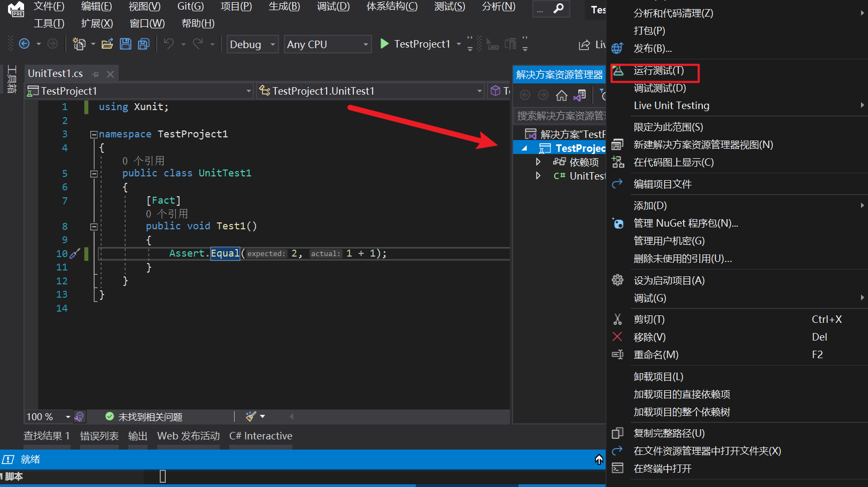Switch to the 错误列表 tab
Screen dimensions: 868x487
coord(99,436)
